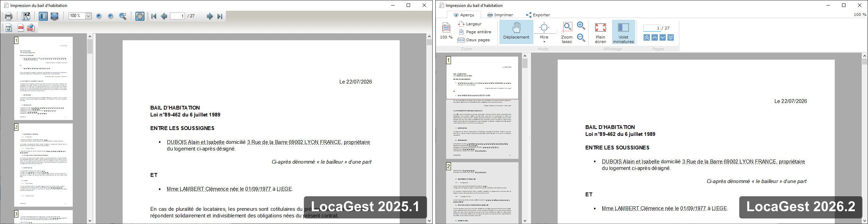Select page 1 thumbnail in the 2025.1 window
The height and width of the screenshot is (224, 868).
pos(43,78)
